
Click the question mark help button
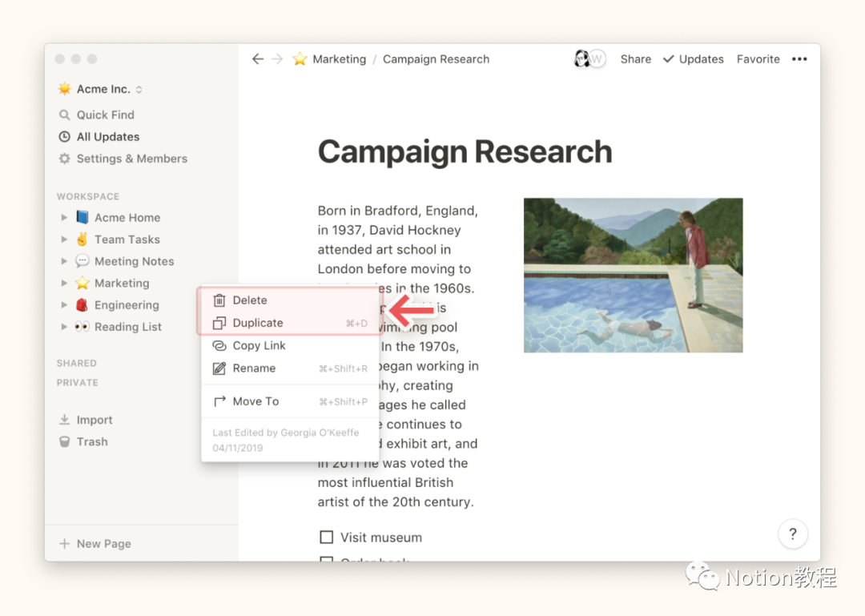792,534
